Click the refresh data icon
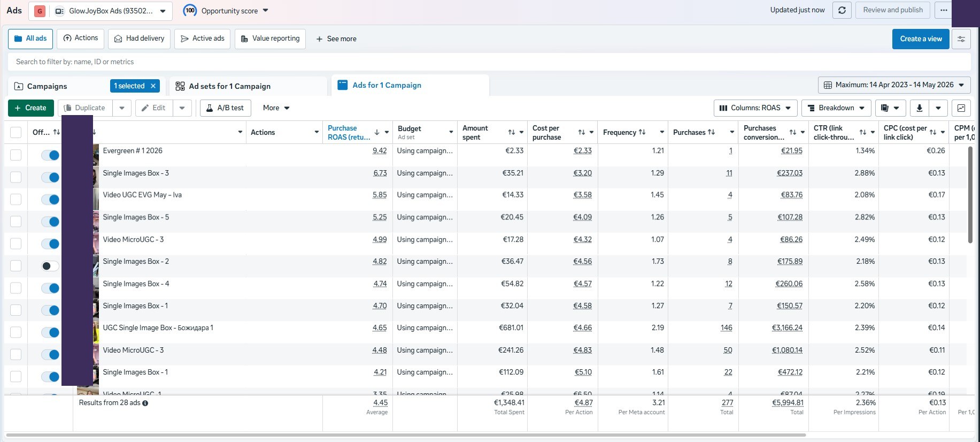 point(842,10)
